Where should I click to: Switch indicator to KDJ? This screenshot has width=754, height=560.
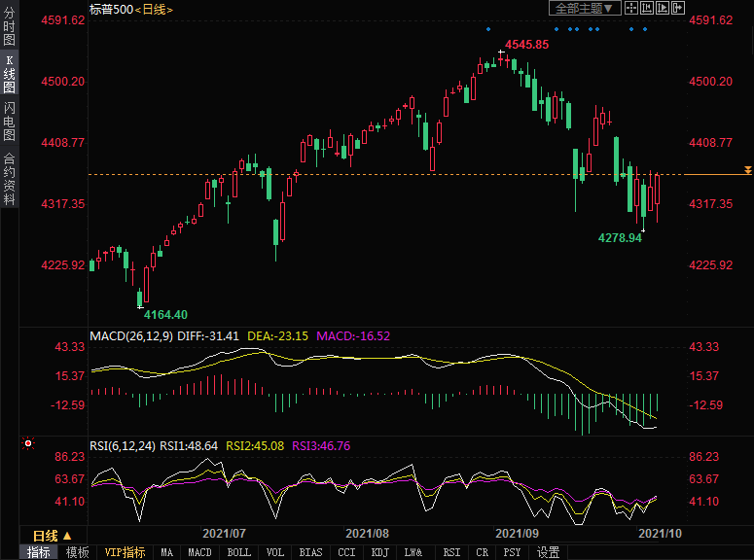click(x=379, y=552)
